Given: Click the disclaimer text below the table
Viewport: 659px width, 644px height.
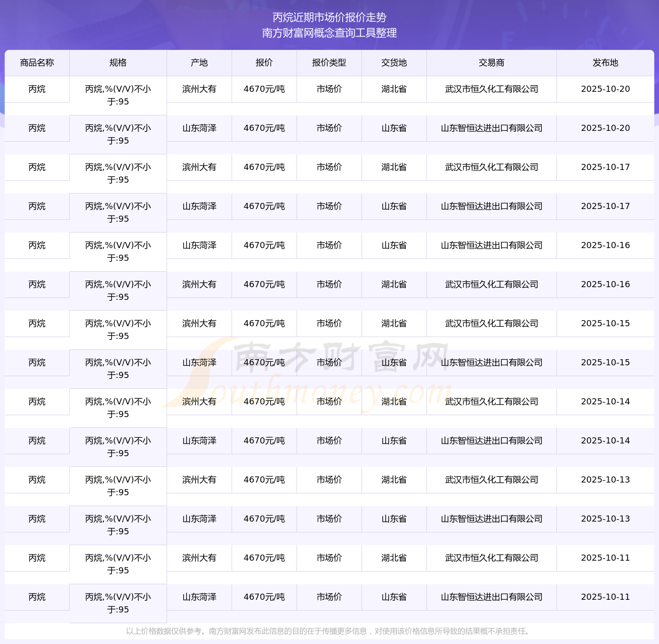Looking at the screenshot, I should (x=329, y=631).
